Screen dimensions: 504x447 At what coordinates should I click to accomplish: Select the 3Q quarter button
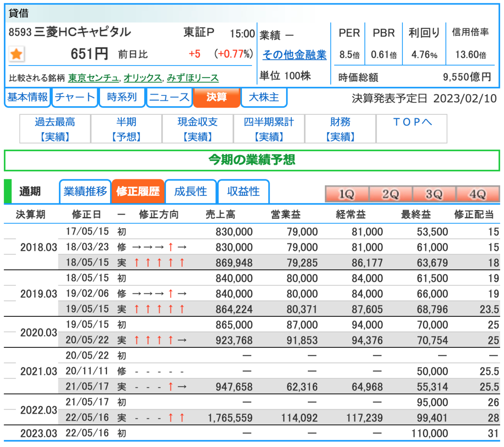pos(434,194)
